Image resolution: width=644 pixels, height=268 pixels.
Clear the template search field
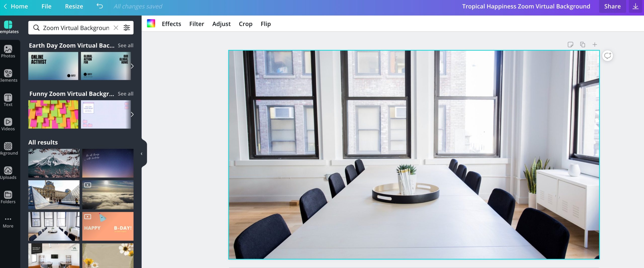(116, 28)
